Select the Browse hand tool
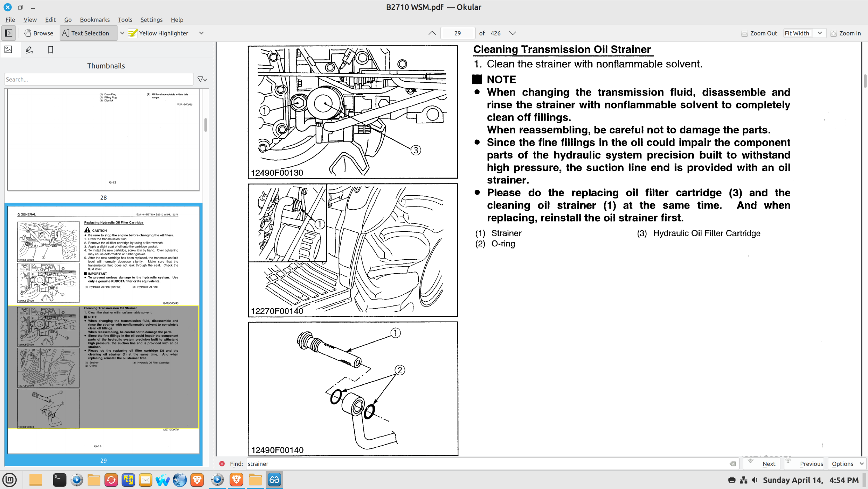The image size is (868, 489). (39, 33)
